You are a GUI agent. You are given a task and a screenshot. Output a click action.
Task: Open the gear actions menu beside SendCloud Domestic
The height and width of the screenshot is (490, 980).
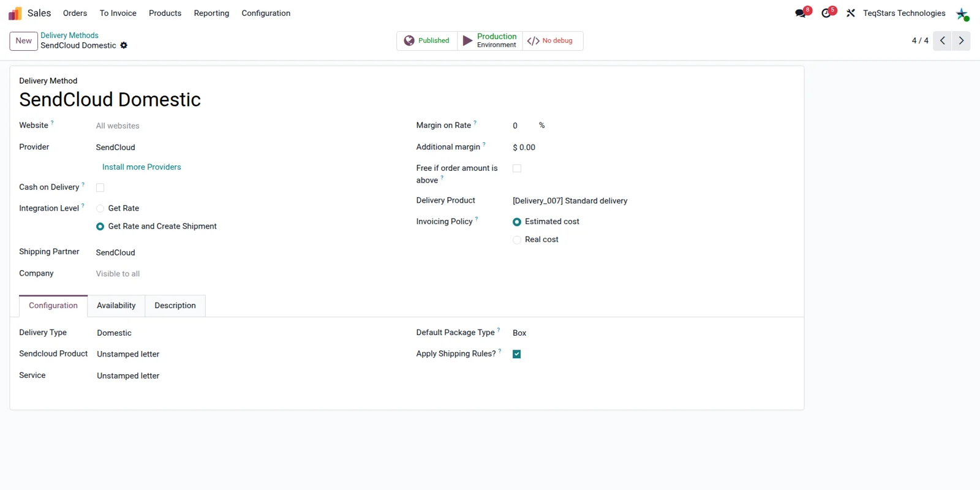[x=124, y=45]
